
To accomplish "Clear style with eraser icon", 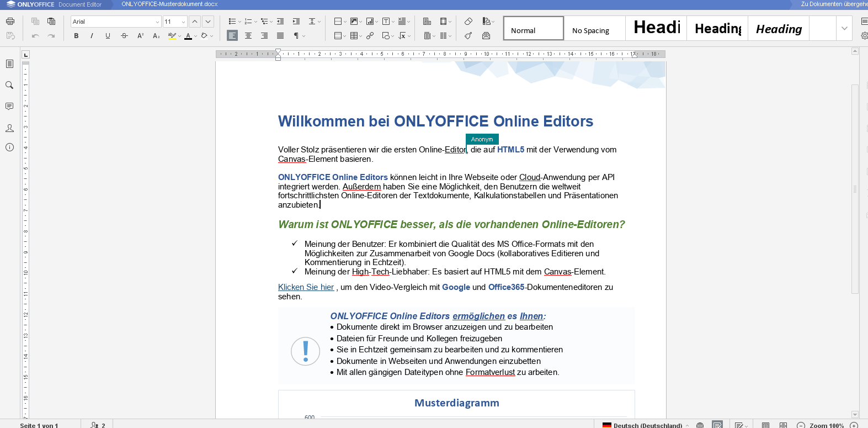I will 468,22.
